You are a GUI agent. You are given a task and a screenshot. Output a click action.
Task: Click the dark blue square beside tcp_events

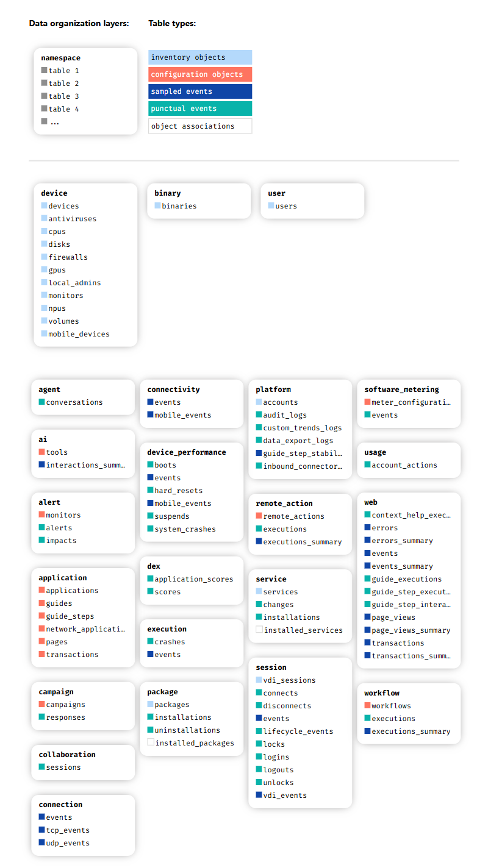[x=42, y=830]
